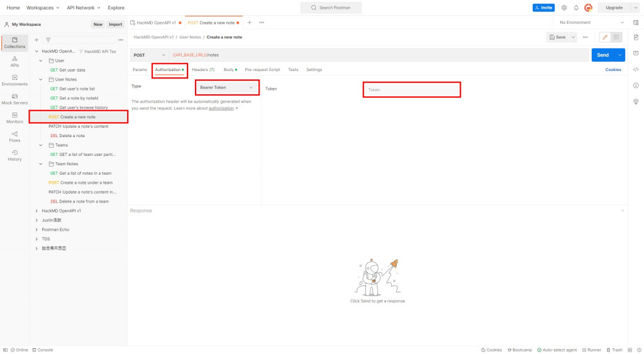644x354 pixels.
Task: Open the code snippet icon in right sidebar
Action: (x=636, y=69)
